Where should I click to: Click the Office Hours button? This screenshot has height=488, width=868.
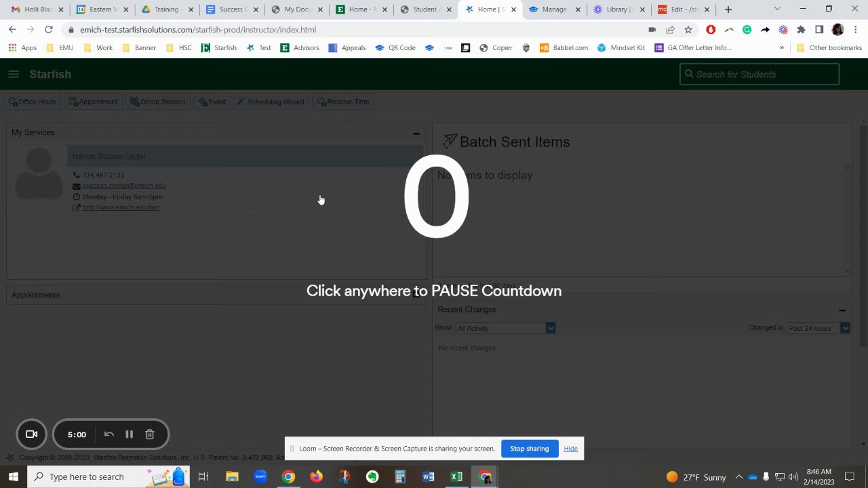(32, 102)
